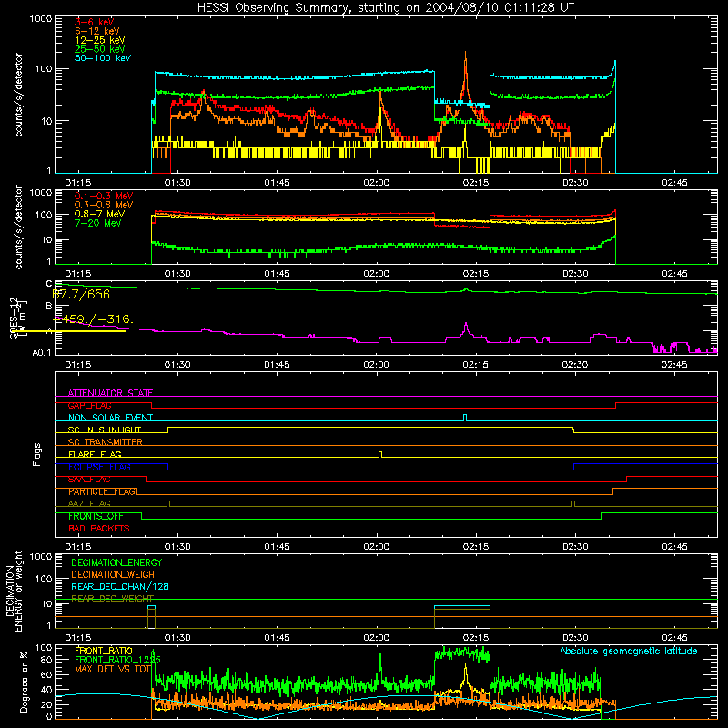
Task: Select the GAP_FLAG label
Action: 89,405
